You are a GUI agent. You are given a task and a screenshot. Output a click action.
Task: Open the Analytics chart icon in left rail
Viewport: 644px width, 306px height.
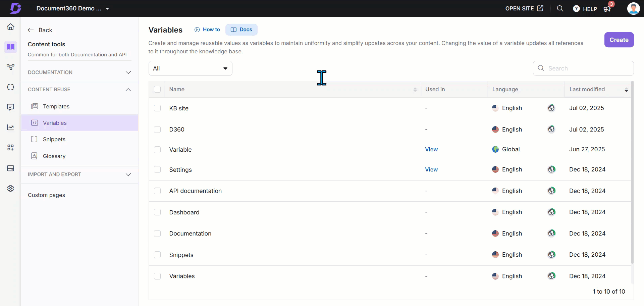(x=10, y=127)
